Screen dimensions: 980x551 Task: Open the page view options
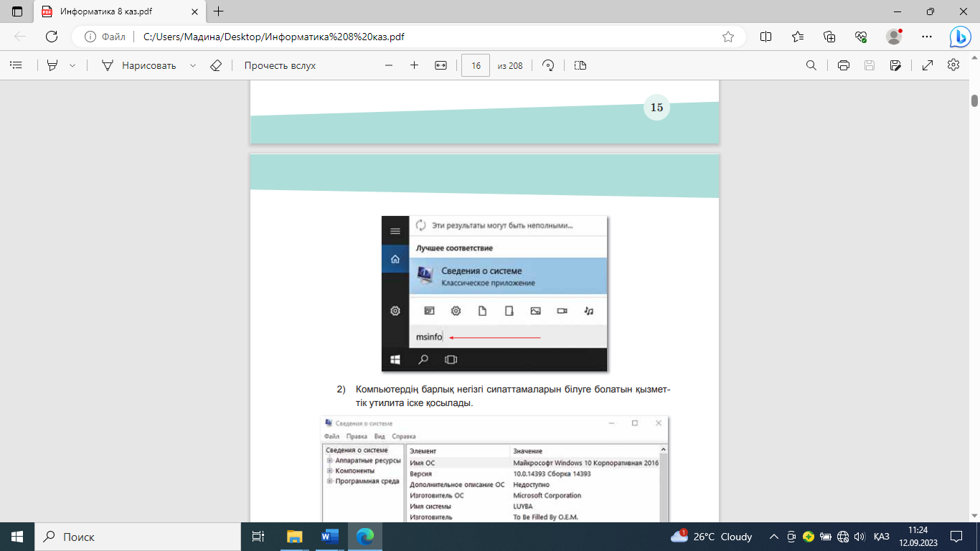coord(580,65)
